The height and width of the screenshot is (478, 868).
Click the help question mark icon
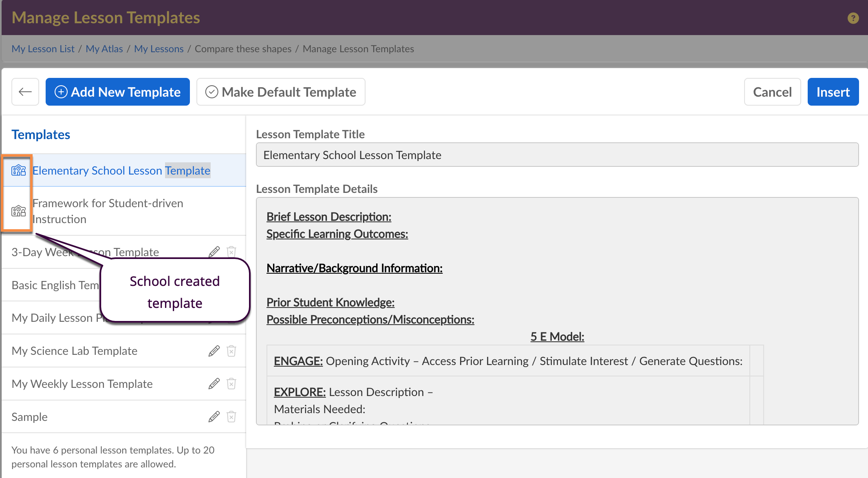[x=853, y=18]
